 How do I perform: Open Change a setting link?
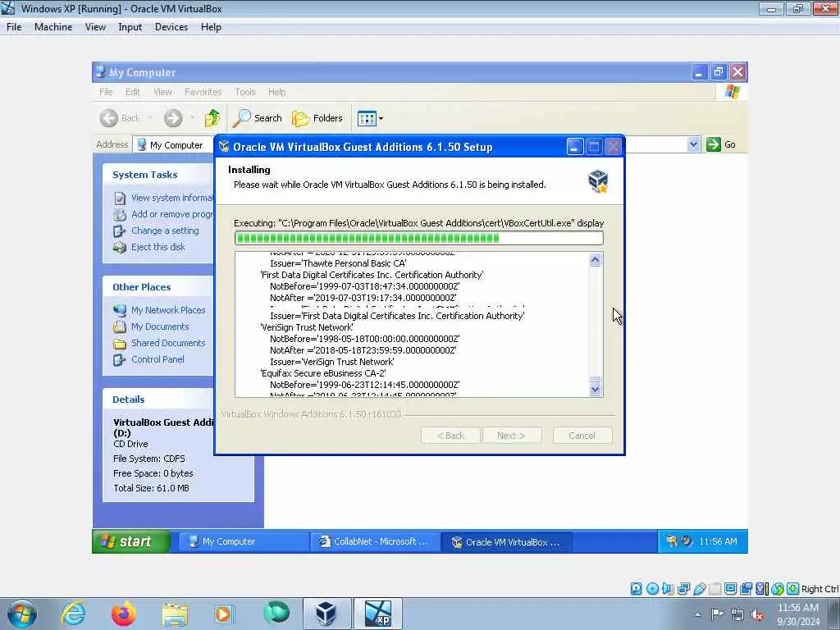coord(165,231)
